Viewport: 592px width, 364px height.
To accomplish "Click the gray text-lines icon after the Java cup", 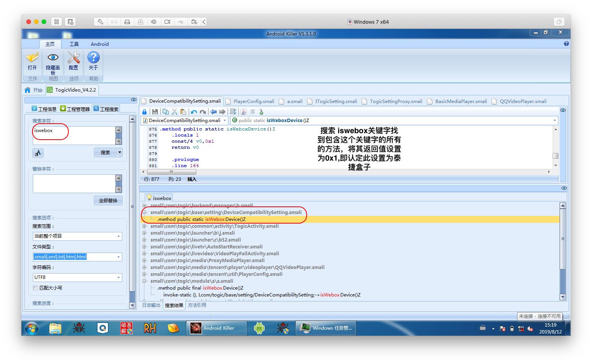I will (x=252, y=112).
